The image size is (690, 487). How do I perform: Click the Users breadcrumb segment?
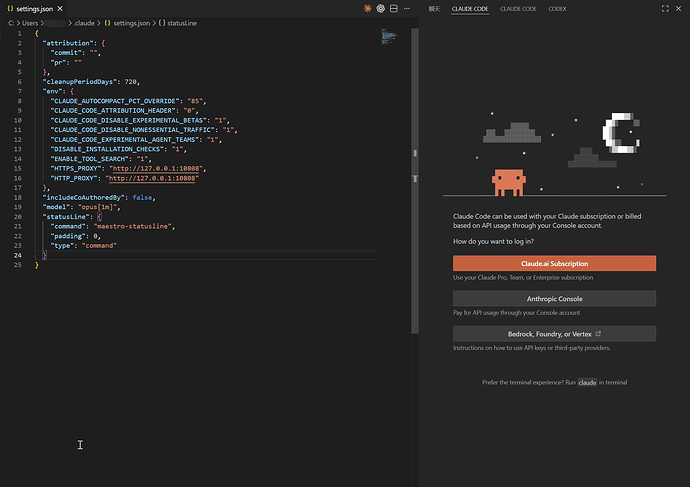pyautogui.click(x=30, y=23)
